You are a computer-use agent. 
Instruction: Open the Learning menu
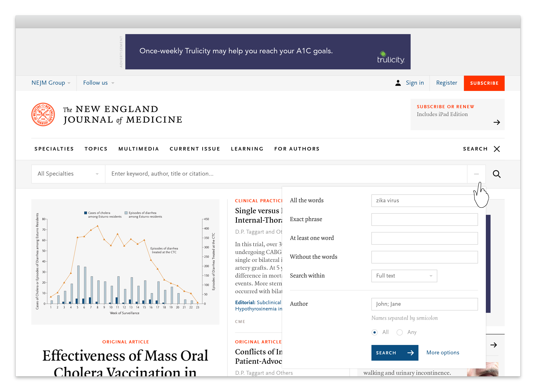click(x=247, y=149)
